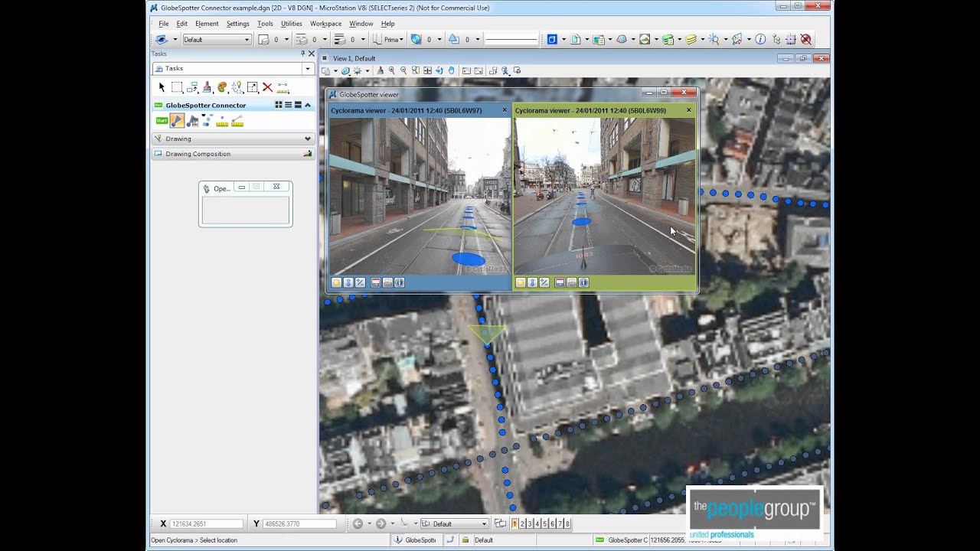Click the View Previous control
Image resolution: width=980 pixels, height=551 pixels.
(466, 70)
